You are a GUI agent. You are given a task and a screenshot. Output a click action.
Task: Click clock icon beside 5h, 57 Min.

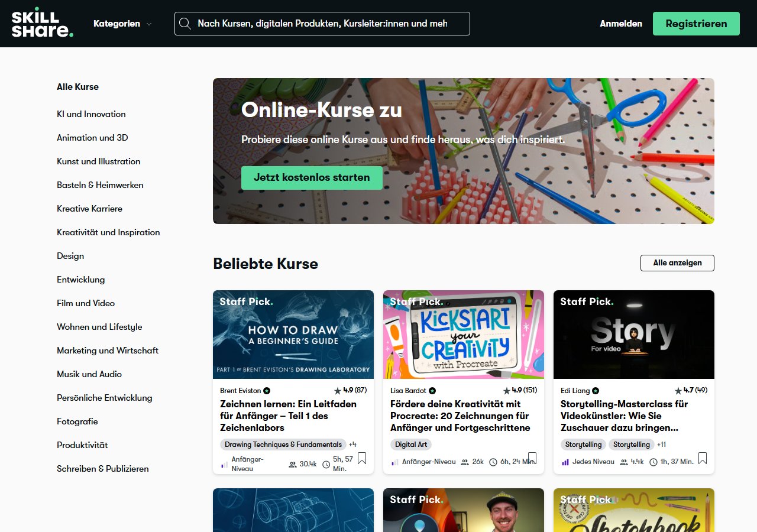pyautogui.click(x=326, y=464)
